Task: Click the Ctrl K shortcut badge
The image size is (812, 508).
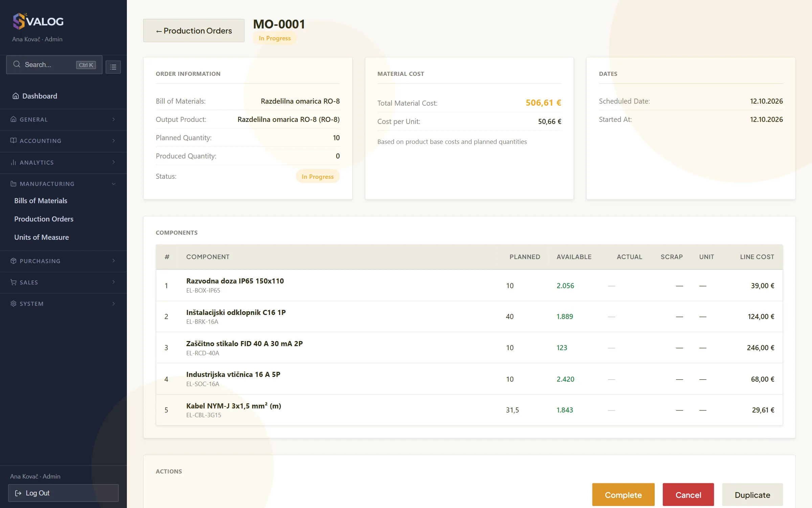Action: [x=86, y=65]
